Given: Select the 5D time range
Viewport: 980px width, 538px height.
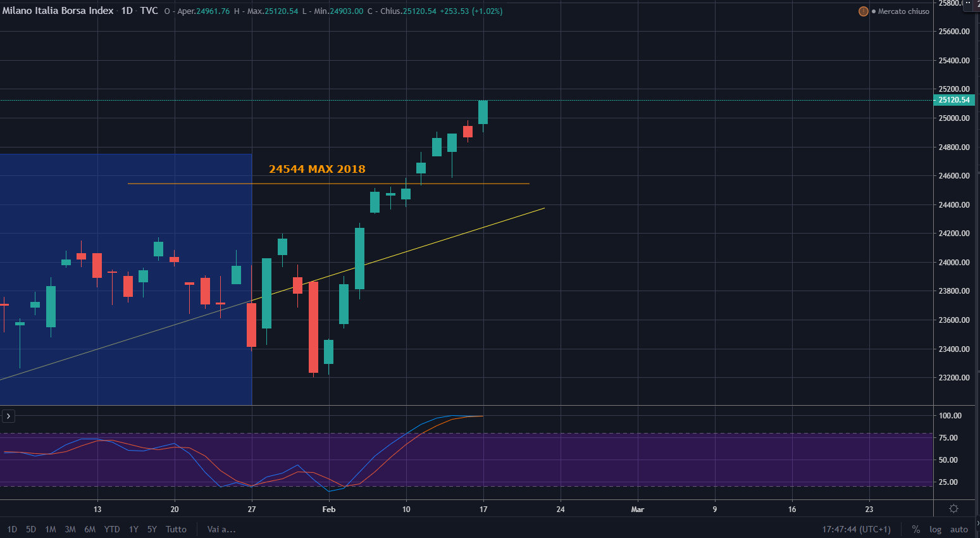Looking at the screenshot, I should pyautogui.click(x=31, y=529).
